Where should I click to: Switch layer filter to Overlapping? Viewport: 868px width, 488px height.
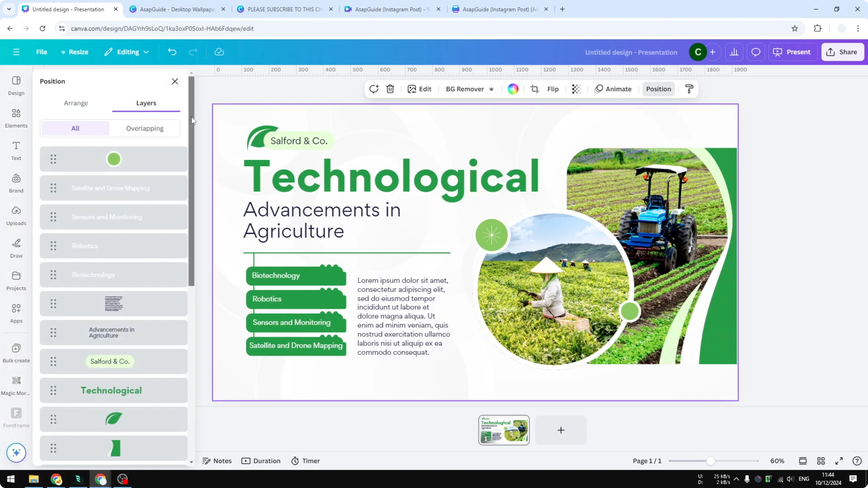145,128
